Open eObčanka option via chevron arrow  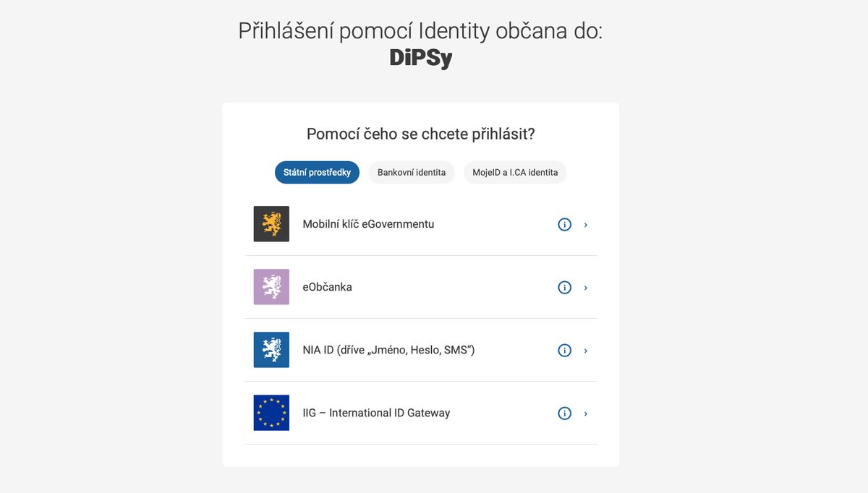(586, 288)
